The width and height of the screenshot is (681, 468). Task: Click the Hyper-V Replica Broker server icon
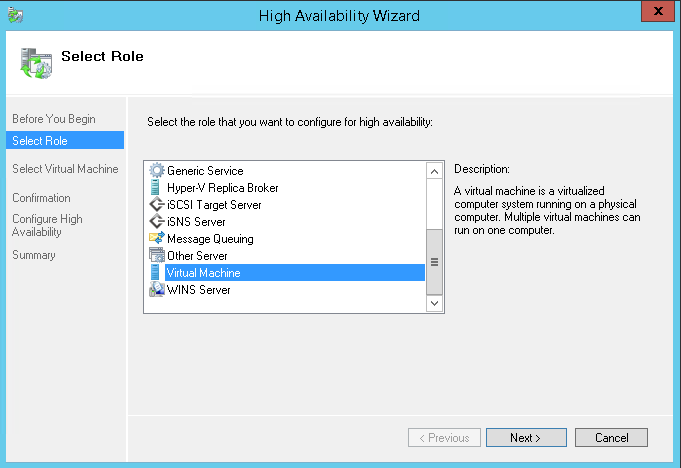click(155, 188)
